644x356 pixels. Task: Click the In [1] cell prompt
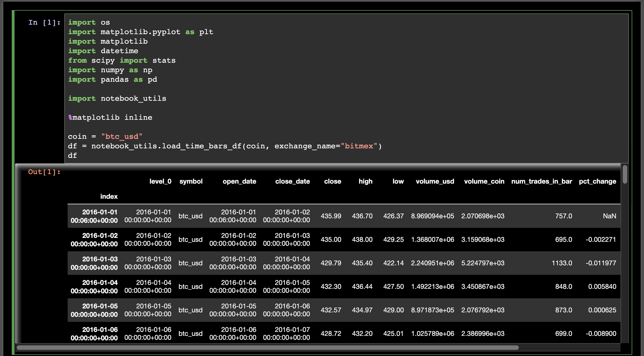click(x=44, y=22)
